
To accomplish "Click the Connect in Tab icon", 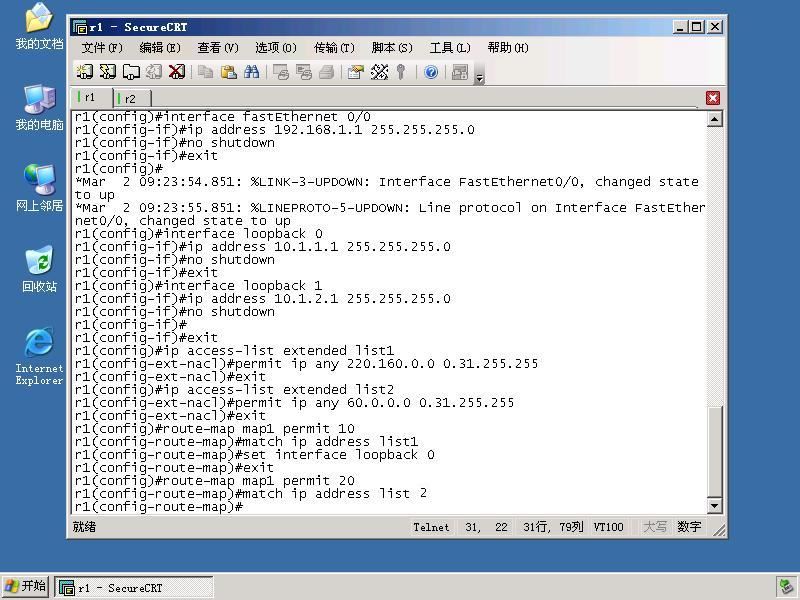I will [131, 72].
